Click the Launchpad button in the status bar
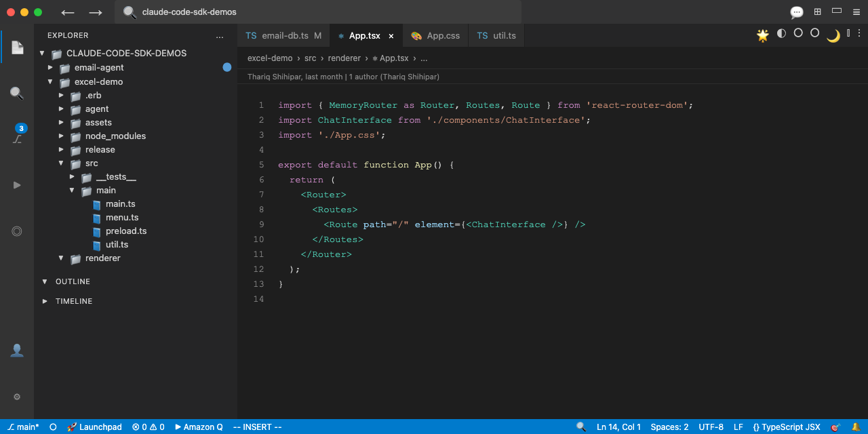868x434 pixels. coord(94,427)
